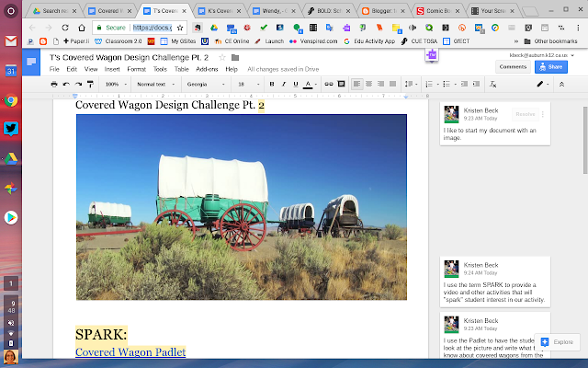This screenshot has height=368, width=588.
Task: Open the Format menu
Action: [x=137, y=69]
